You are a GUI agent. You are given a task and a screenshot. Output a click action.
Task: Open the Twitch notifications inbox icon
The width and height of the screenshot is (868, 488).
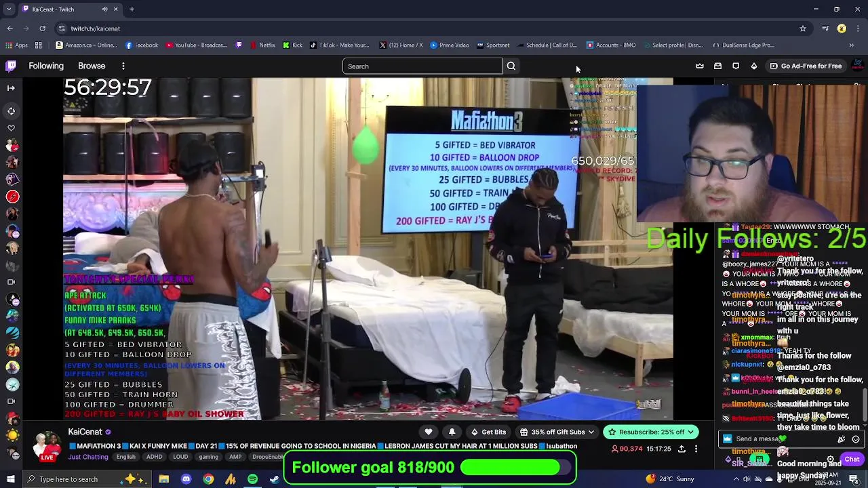[717, 66]
